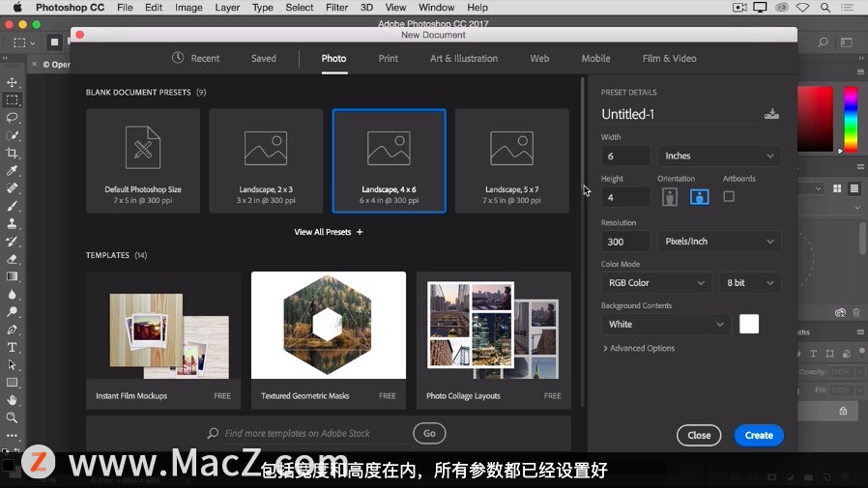868x488 pixels.
Task: Select the Rectangular Marquee tool
Action: pos(12,100)
